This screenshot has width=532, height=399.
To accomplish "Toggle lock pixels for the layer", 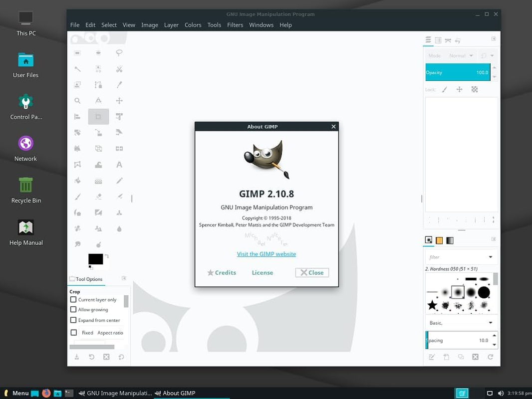I will click(x=445, y=89).
